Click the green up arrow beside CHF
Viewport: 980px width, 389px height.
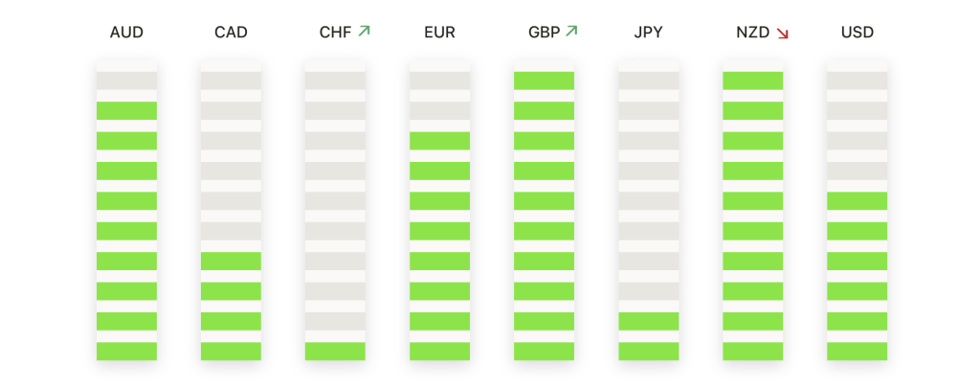[364, 32]
